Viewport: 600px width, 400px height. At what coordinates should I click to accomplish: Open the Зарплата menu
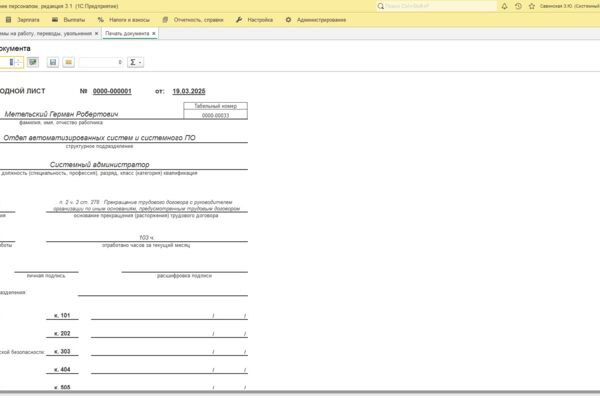28,20
